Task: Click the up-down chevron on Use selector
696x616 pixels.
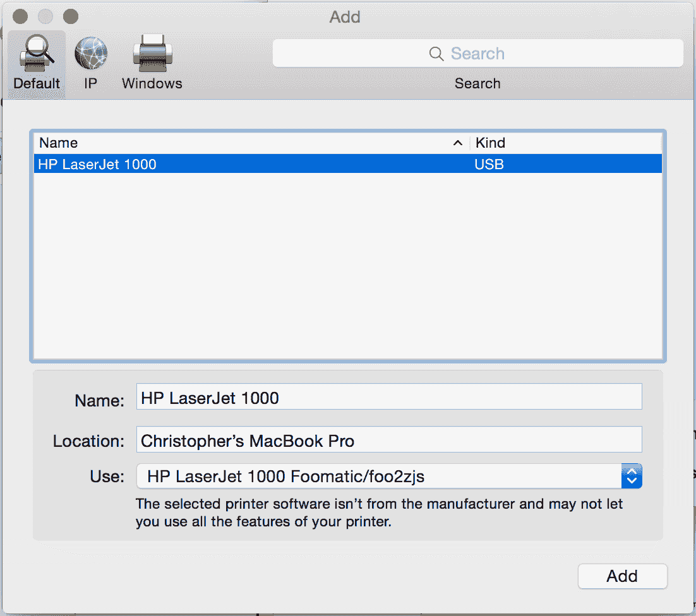Action: 631,476
